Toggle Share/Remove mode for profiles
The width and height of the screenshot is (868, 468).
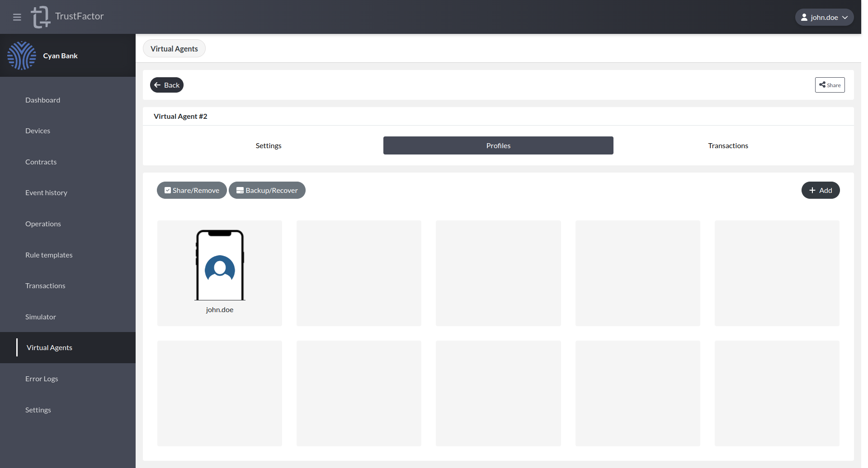[x=191, y=190]
